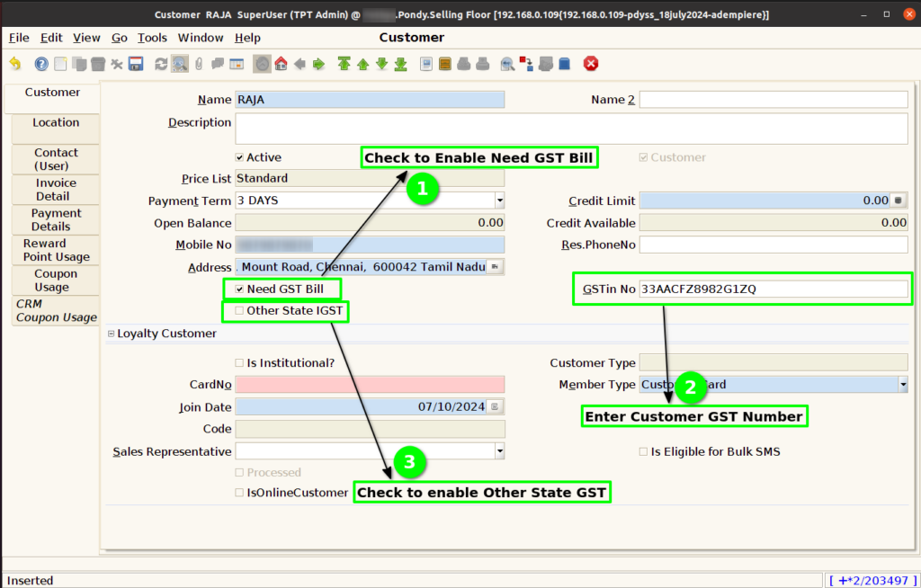This screenshot has width=921, height=588.
Task: Click the Detail record green right-arrow icon
Action: pyautogui.click(x=318, y=64)
